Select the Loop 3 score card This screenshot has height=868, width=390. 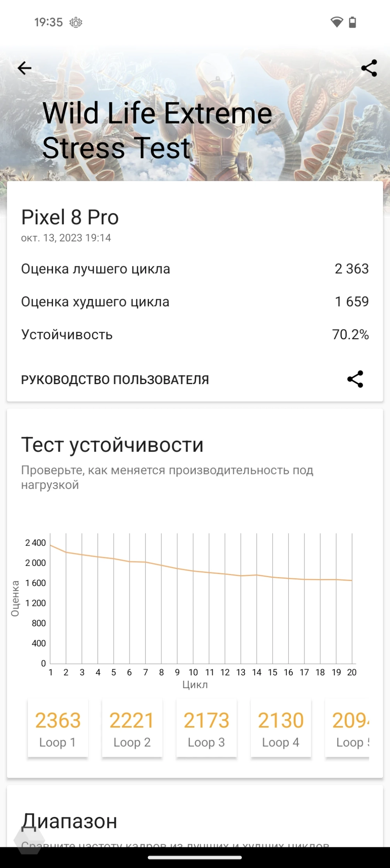coord(206,728)
